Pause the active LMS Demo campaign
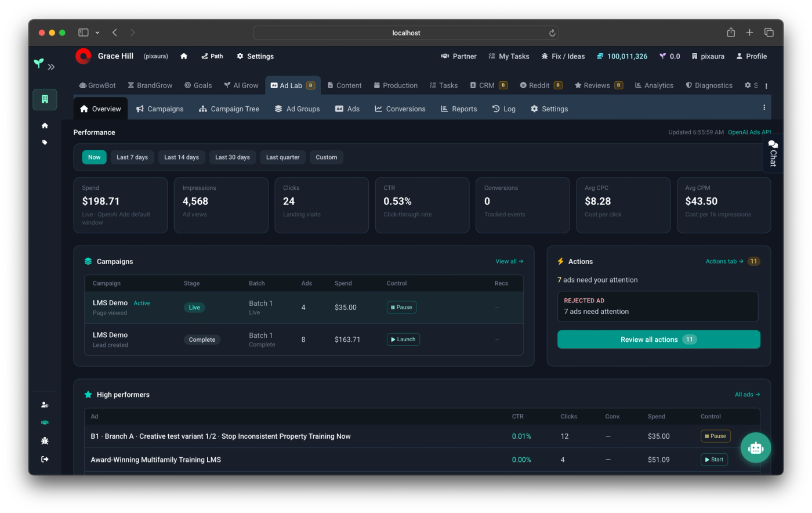 [x=401, y=307]
